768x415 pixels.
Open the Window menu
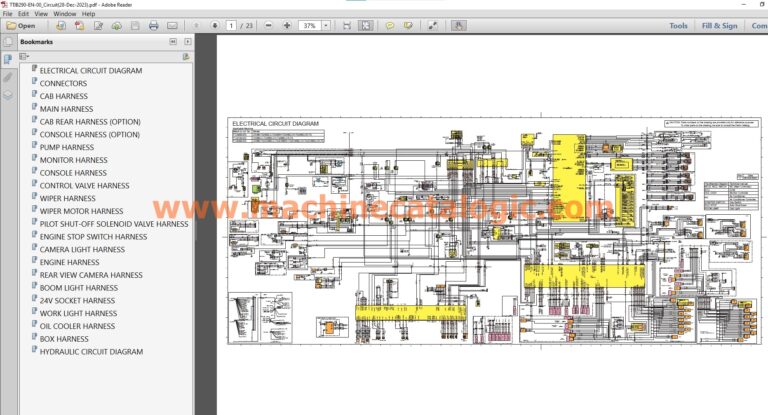coord(65,14)
